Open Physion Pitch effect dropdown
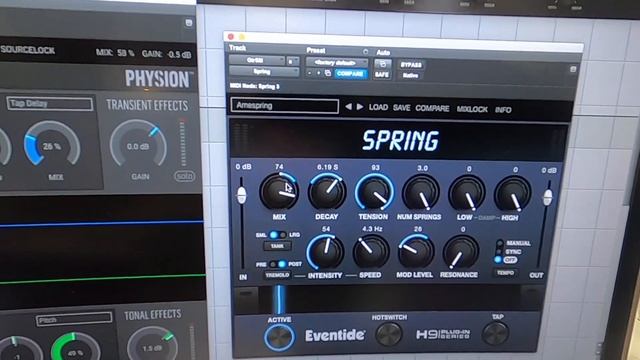 coord(74,319)
